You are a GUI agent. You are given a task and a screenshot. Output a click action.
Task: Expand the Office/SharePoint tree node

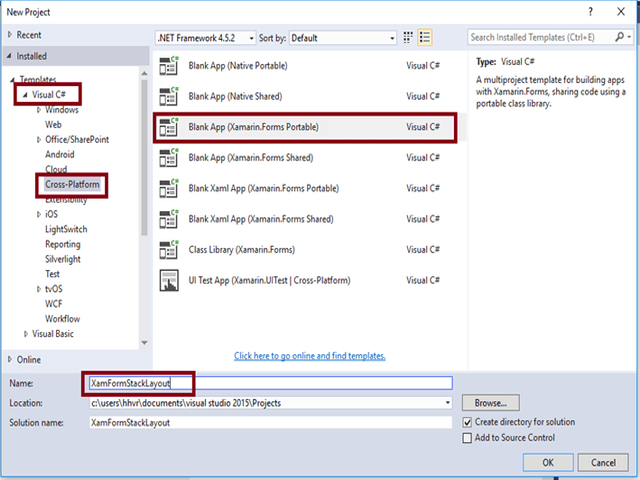point(39,140)
